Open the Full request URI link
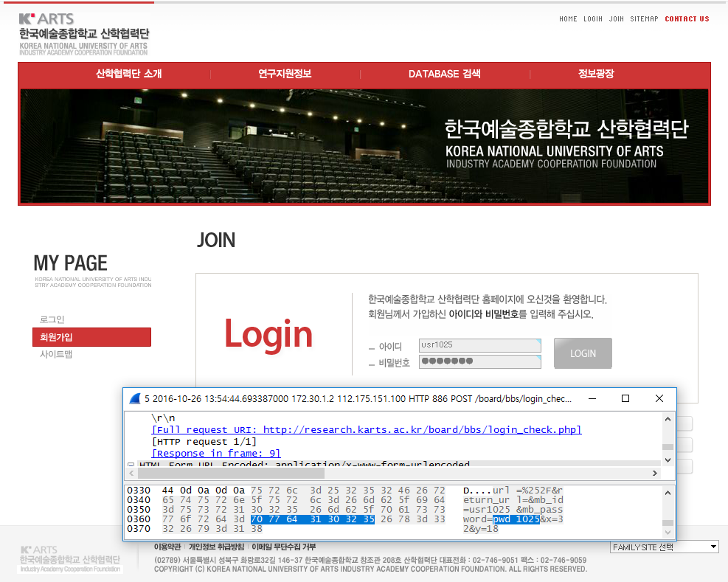Screen dimensions: 728x582 pyautogui.click(x=367, y=429)
